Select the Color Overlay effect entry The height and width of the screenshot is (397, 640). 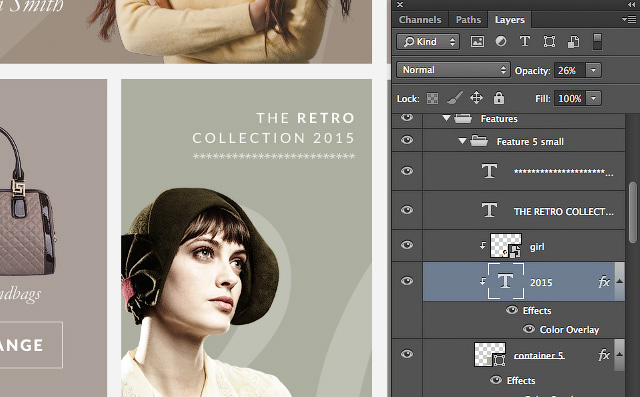(569, 330)
